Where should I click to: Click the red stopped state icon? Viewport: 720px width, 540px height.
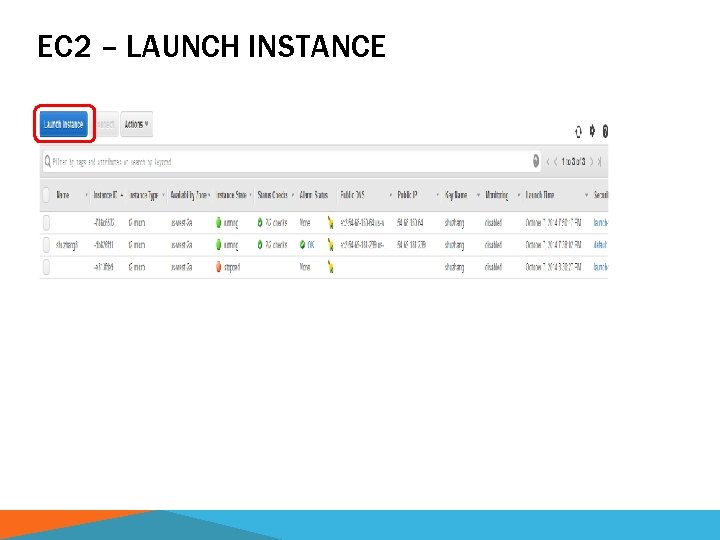tap(219, 267)
